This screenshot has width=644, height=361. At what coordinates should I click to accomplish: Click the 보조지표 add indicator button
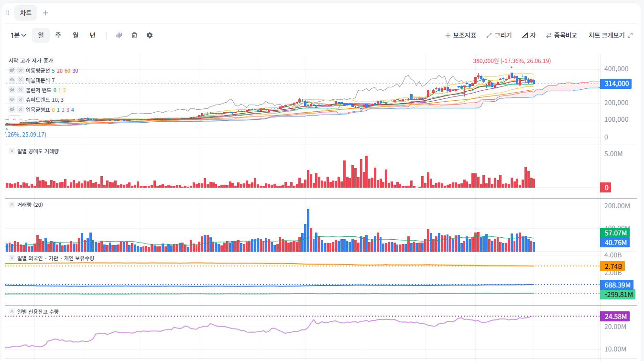[x=461, y=35]
